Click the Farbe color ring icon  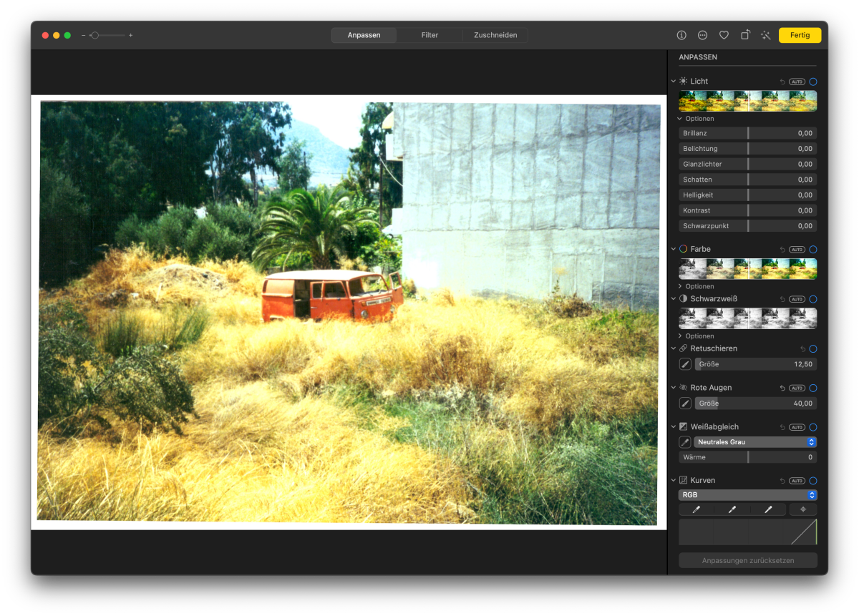(684, 249)
